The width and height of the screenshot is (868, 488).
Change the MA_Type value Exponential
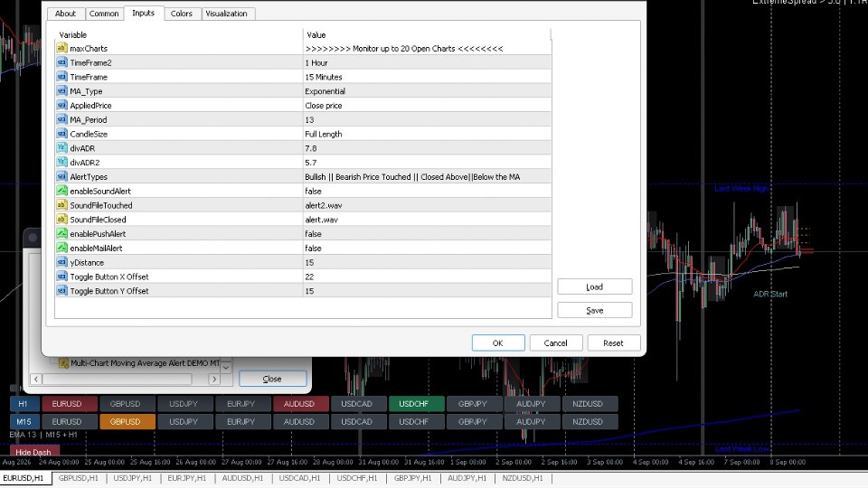(x=427, y=91)
